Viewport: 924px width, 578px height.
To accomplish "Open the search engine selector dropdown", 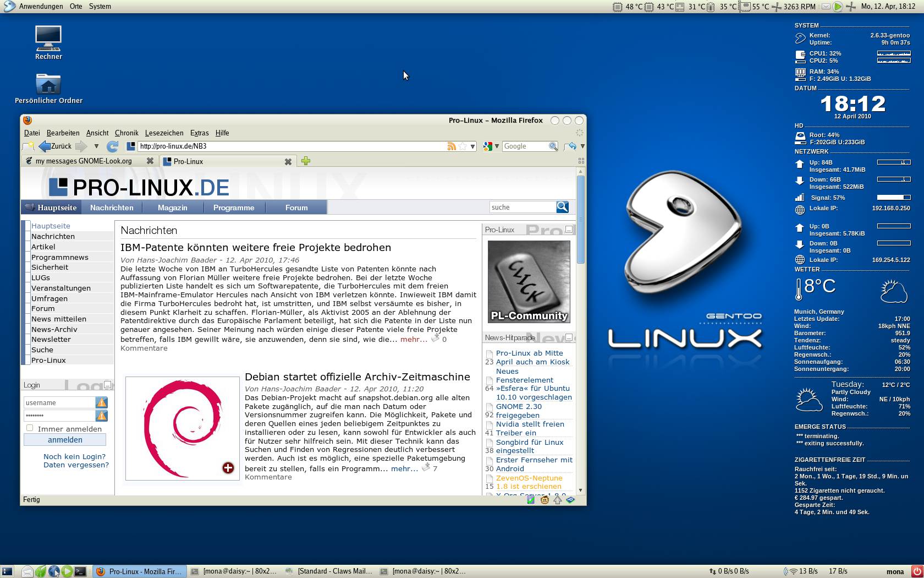I will (497, 146).
